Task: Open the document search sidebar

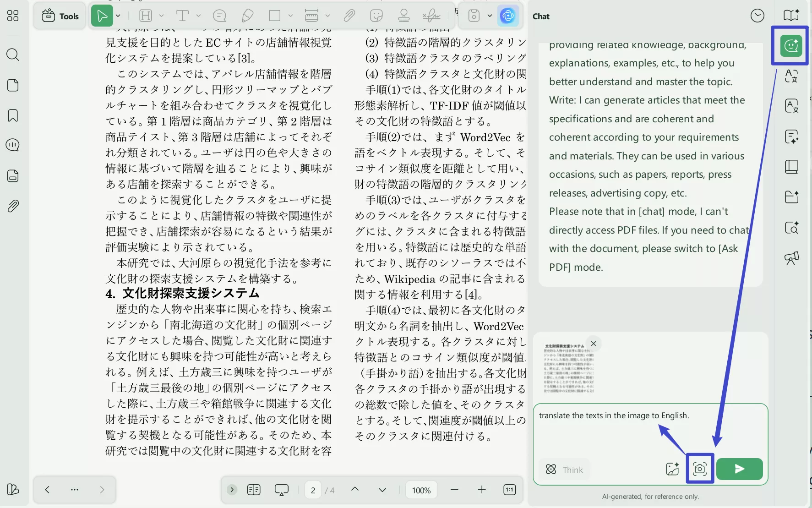Action: click(x=12, y=55)
